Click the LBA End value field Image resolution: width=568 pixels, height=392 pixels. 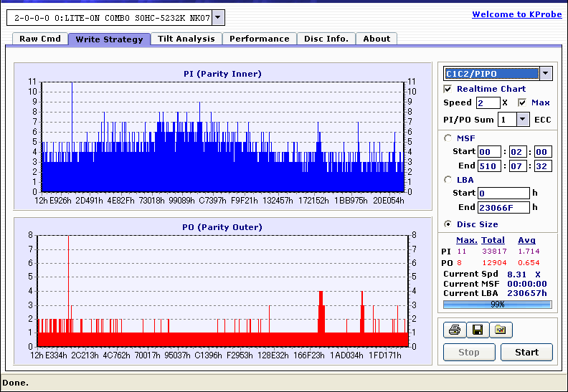pos(503,207)
